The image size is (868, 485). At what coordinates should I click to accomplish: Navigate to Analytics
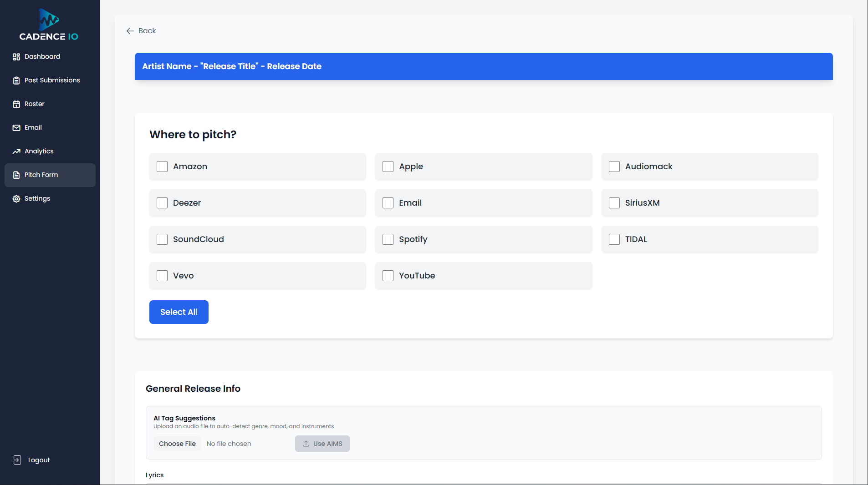point(50,152)
